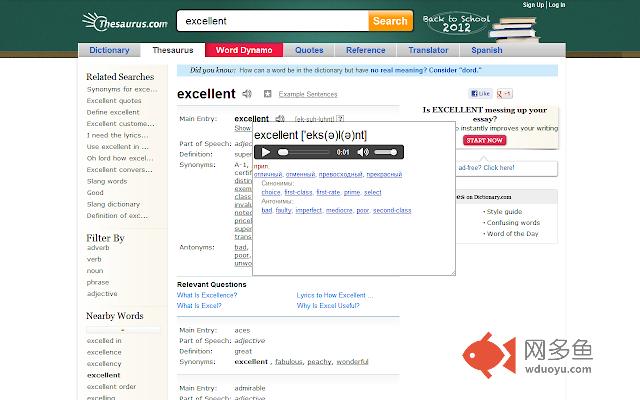Click speaker icon beside large excellent heading
Screen dimensions: 640x400
point(246,94)
